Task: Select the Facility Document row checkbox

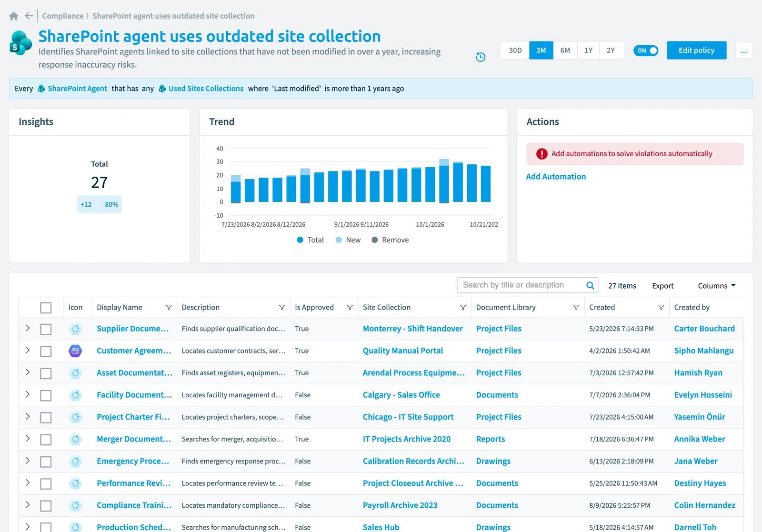Action: [x=46, y=395]
